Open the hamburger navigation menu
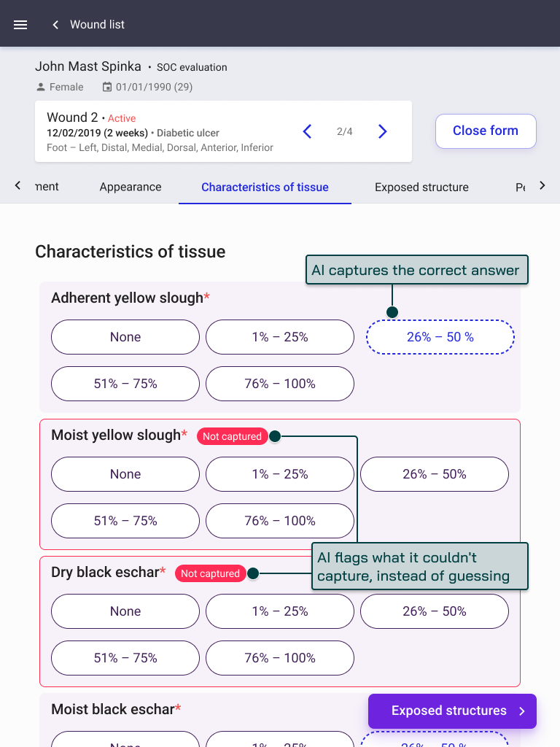The width and height of the screenshot is (560, 747). click(x=20, y=25)
